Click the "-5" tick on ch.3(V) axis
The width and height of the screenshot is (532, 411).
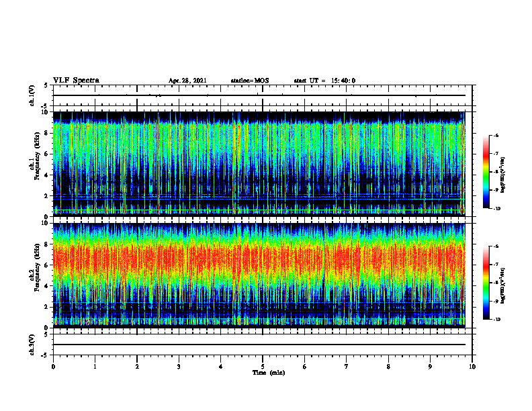pyautogui.click(x=45, y=355)
